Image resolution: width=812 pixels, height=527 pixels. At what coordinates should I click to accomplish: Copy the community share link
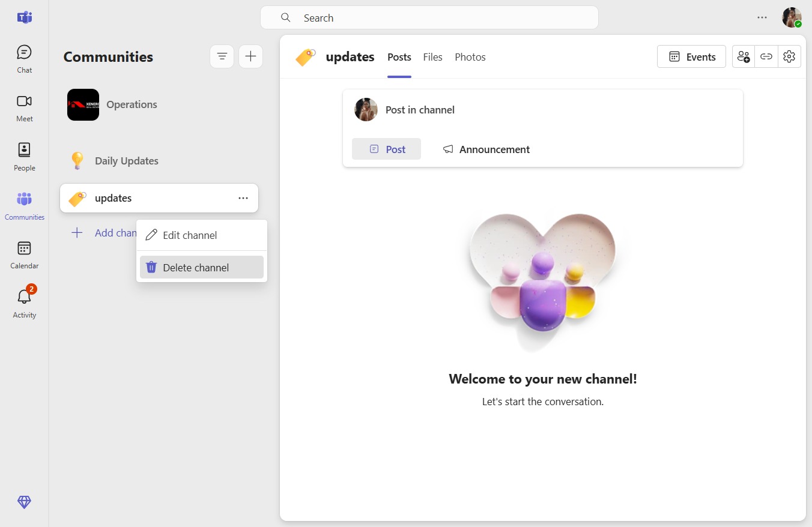766,56
